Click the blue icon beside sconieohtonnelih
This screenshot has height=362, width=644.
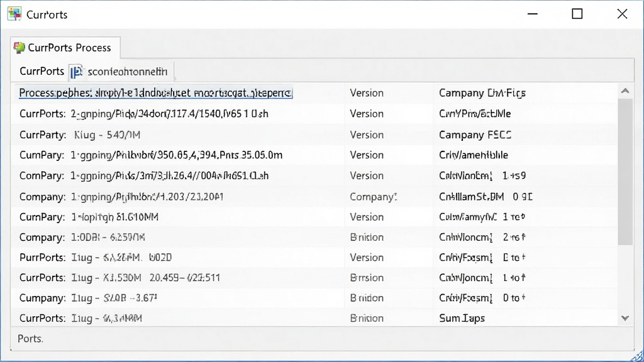76,72
